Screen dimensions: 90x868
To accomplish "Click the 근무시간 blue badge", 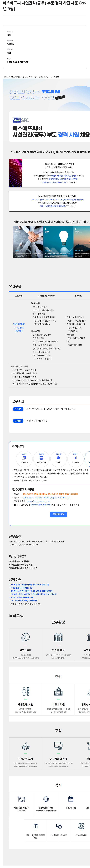I will point(18,409).
